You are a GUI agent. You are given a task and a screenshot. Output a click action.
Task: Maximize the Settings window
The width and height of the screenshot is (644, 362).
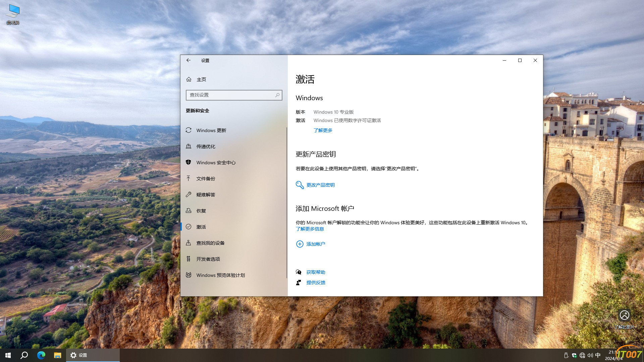[x=520, y=60]
